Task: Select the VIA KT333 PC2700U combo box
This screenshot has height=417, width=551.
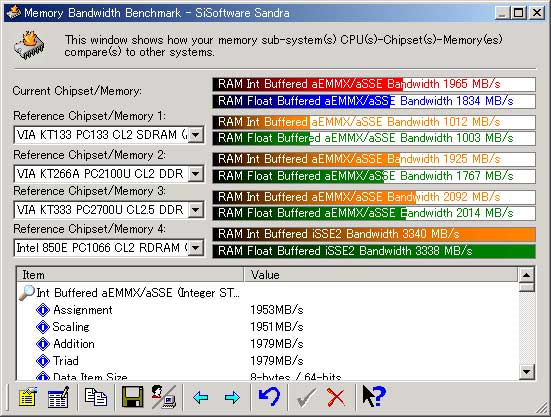Action: coord(109,210)
